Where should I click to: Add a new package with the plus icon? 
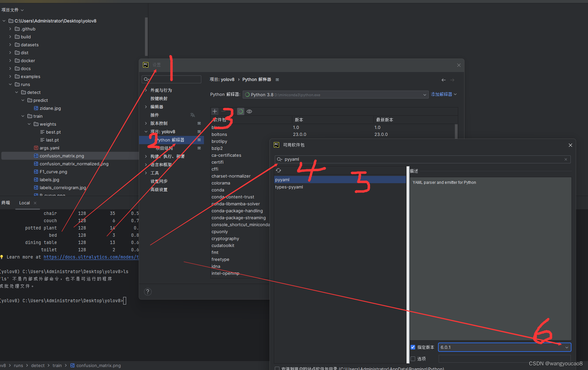(215, 111)
